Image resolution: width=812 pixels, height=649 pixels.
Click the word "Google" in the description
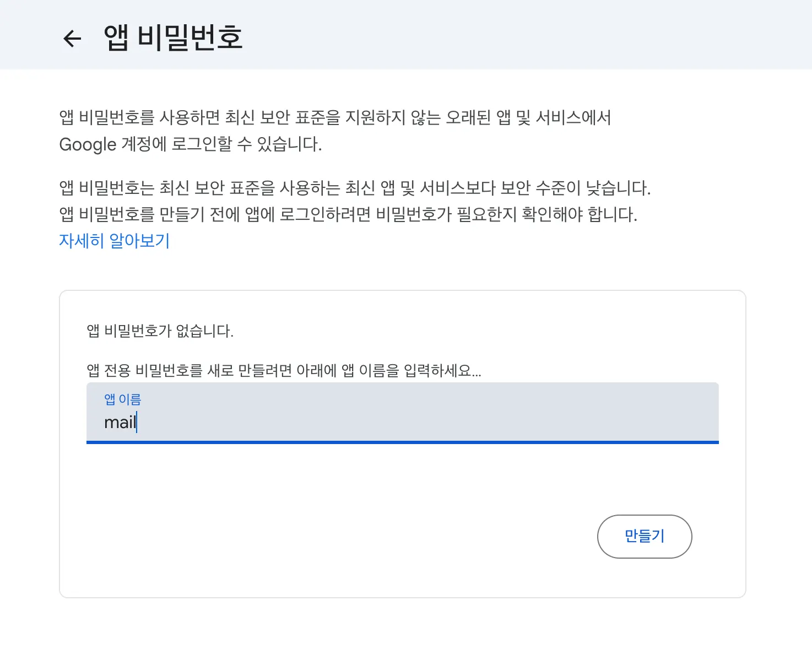coord(88,144)
